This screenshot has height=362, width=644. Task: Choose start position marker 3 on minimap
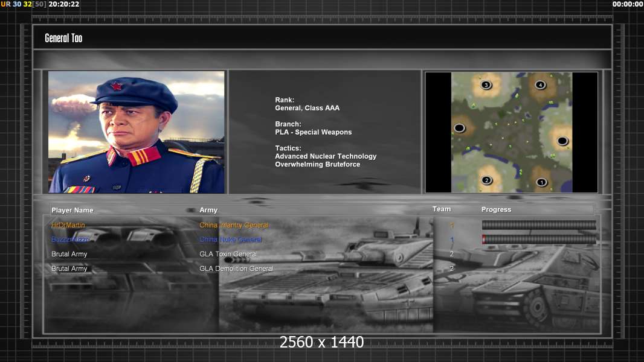click(x=486, y=85)
